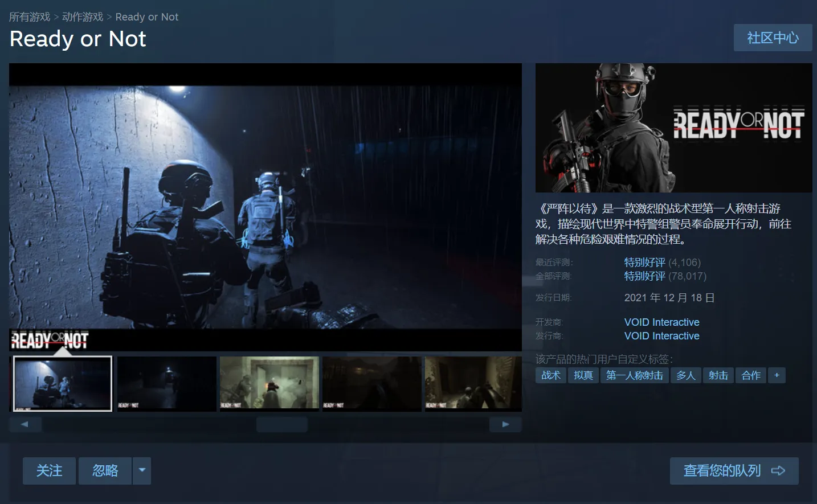Click the 第一人称射击 tag
817x504 pixels.
pos(634,375)
